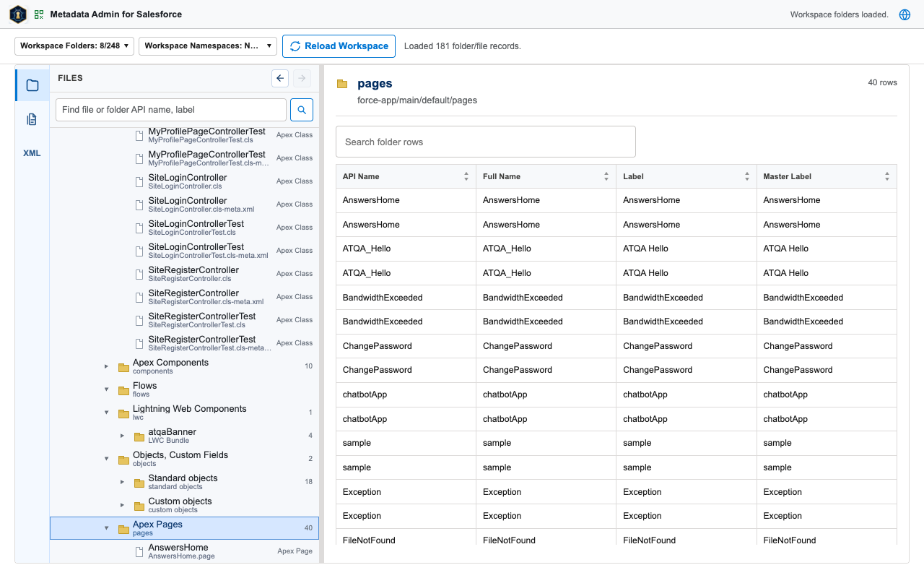
Task: Click the file icon for SiteRegisterController.cls
Action: tap(140, 274)
